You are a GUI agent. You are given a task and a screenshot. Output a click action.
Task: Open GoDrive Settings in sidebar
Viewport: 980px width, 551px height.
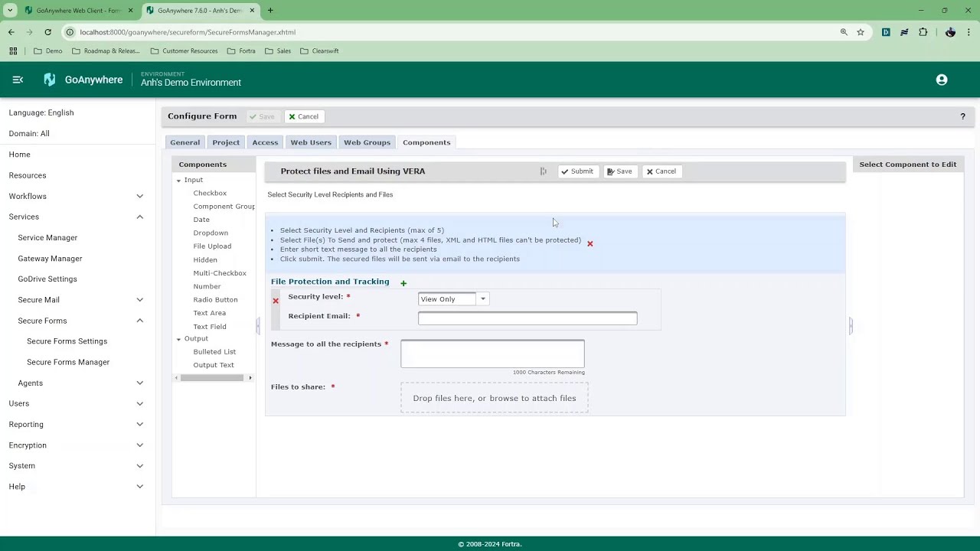[47, 279]
